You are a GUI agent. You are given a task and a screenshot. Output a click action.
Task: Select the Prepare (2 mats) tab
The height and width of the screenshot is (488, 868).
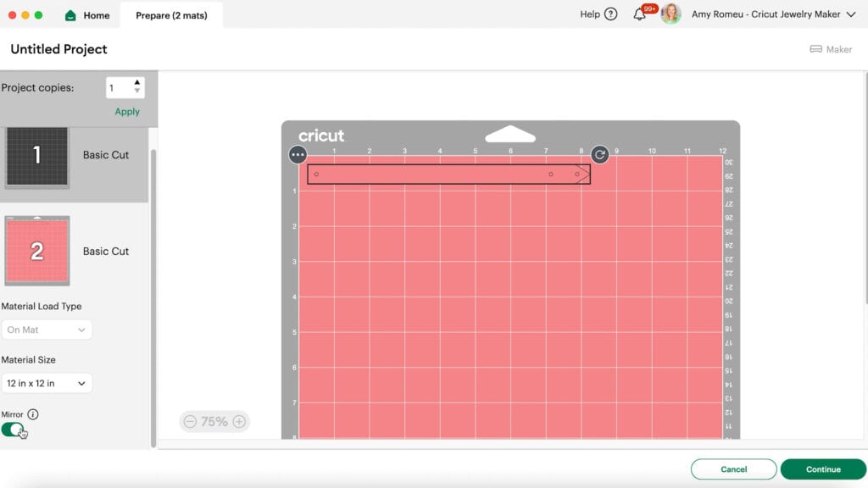click(171, 15)
